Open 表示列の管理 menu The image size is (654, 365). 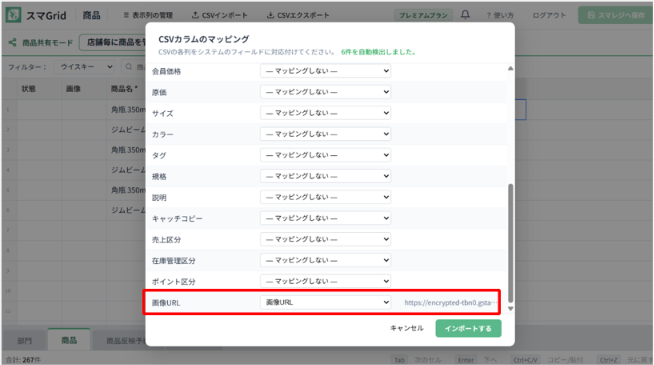pos(148,15)
